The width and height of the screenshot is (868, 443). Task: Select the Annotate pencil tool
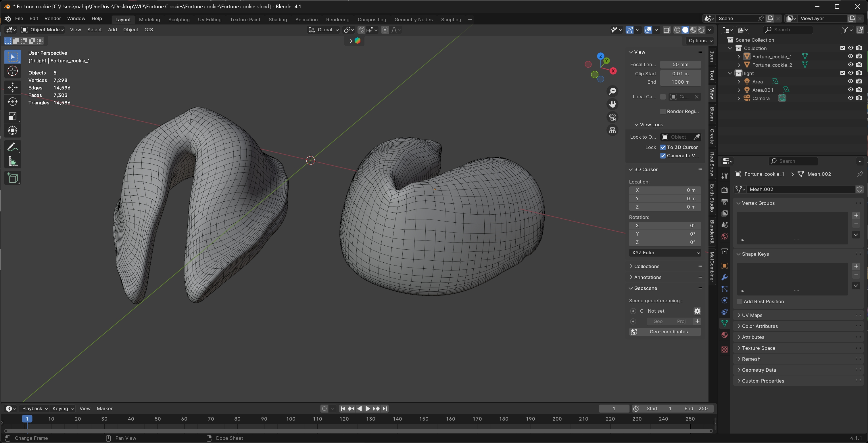(x=12, y=147)
